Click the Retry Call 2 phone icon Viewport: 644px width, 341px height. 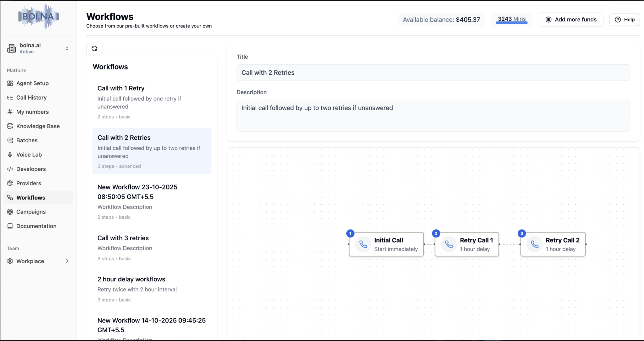(x=535, y=244)
